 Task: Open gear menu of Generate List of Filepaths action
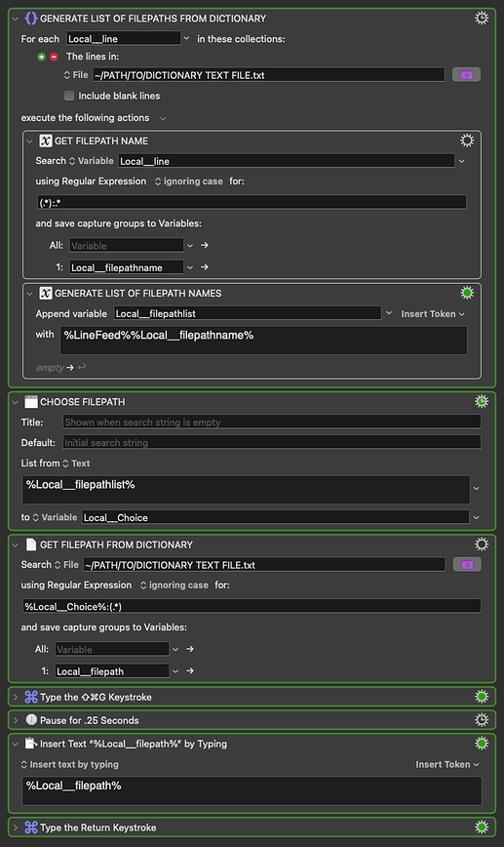482,18
